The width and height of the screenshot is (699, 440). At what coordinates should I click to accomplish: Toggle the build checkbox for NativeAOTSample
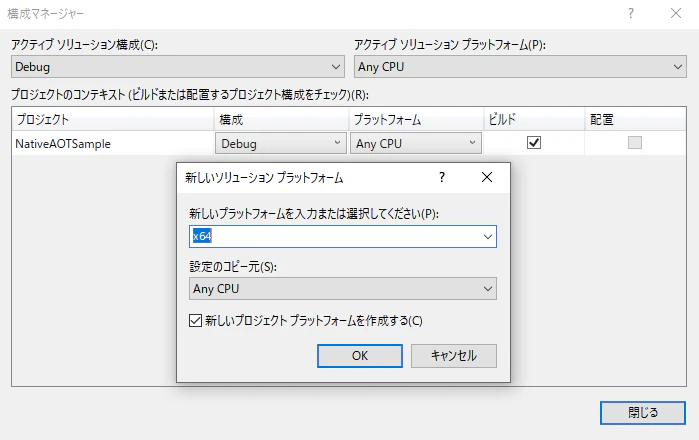coord(534,143)
